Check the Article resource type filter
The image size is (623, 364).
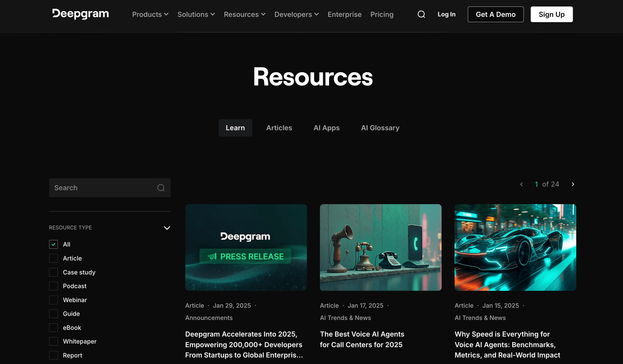[x=53, y=258]
